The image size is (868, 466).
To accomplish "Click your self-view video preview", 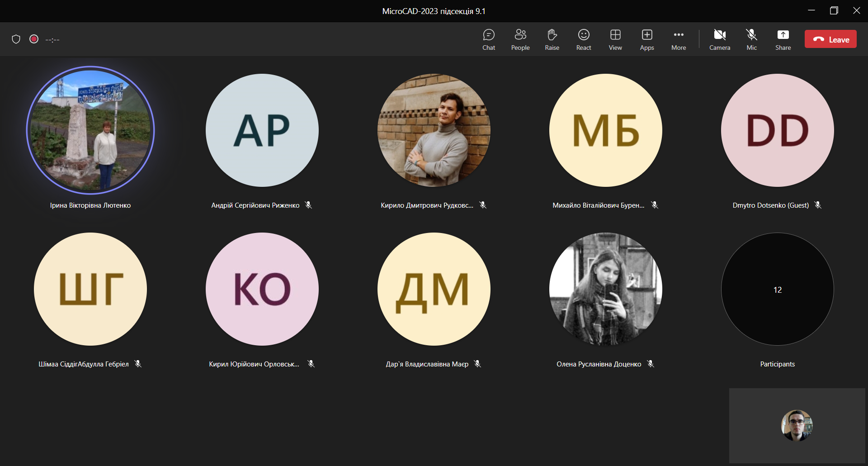I will pos(797,425).
